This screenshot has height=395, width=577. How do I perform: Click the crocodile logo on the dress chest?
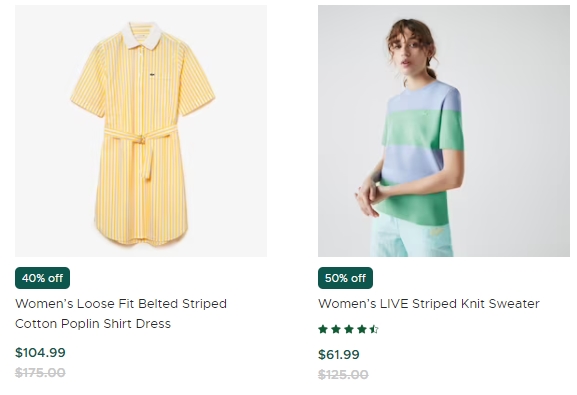(152, 75)
